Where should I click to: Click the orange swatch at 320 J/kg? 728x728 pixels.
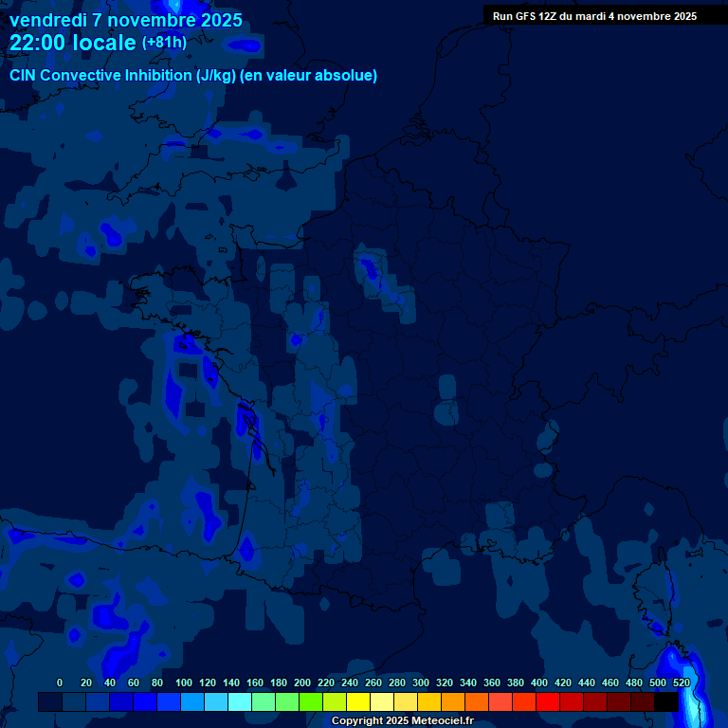click(x=453, y=702)
